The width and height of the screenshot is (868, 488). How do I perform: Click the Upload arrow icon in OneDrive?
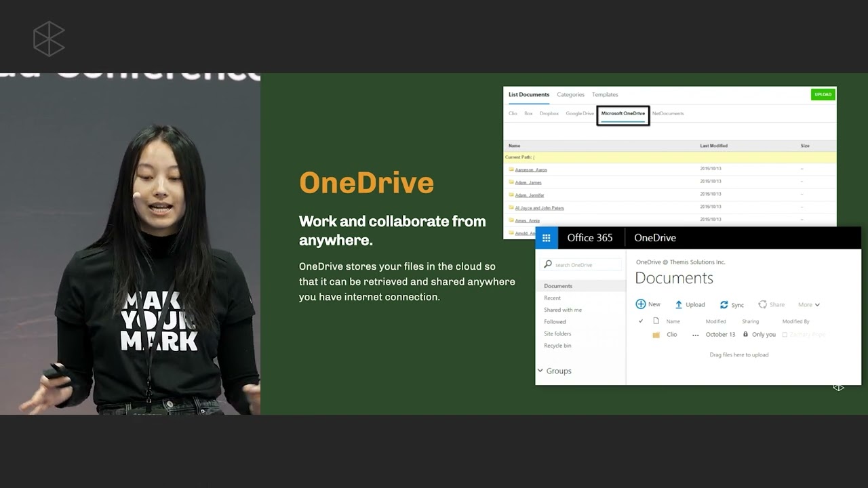(x=679, y=305)
